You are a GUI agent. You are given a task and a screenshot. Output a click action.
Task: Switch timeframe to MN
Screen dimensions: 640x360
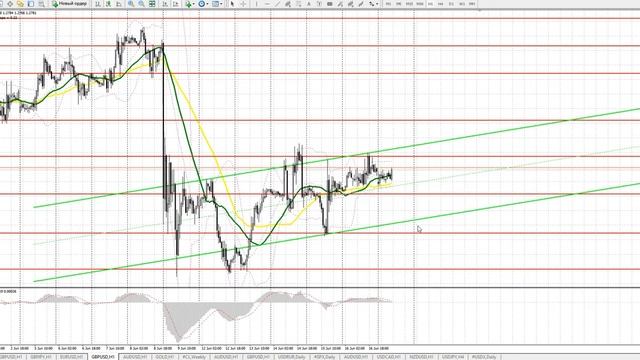point(472,4)
